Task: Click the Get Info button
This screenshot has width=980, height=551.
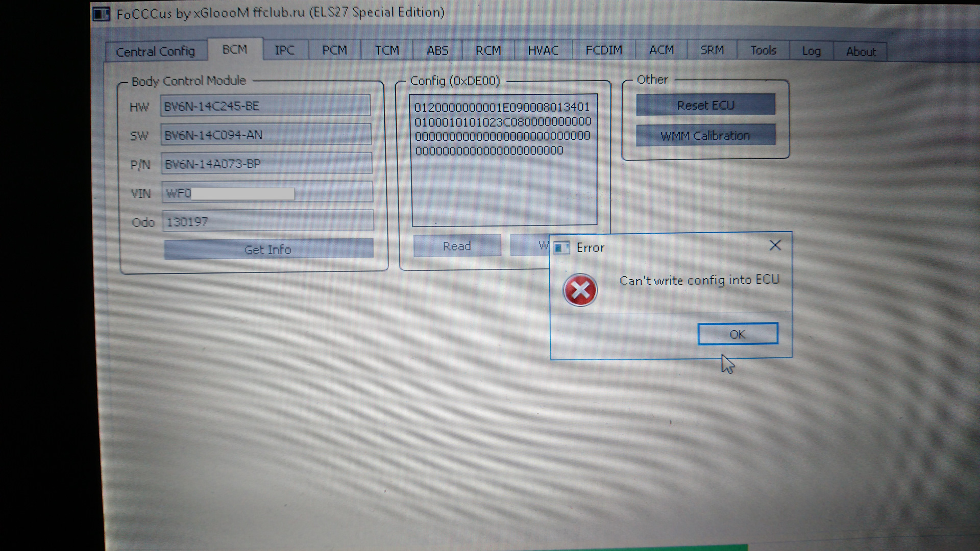Action: point(267,249)
